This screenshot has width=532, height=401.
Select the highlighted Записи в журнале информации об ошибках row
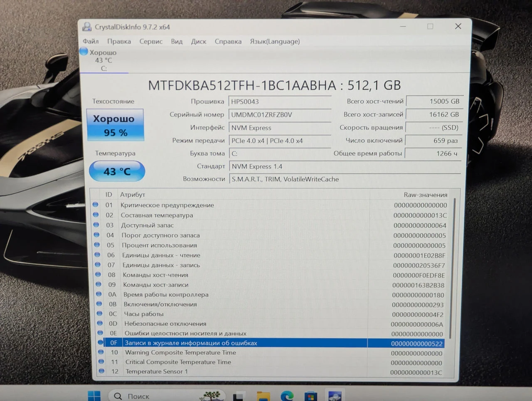tap(270, 343)
